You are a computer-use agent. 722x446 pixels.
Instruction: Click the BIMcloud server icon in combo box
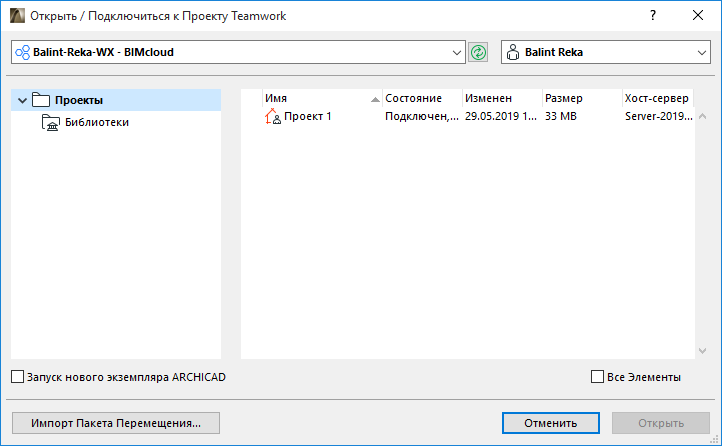[x=23, y=52]
